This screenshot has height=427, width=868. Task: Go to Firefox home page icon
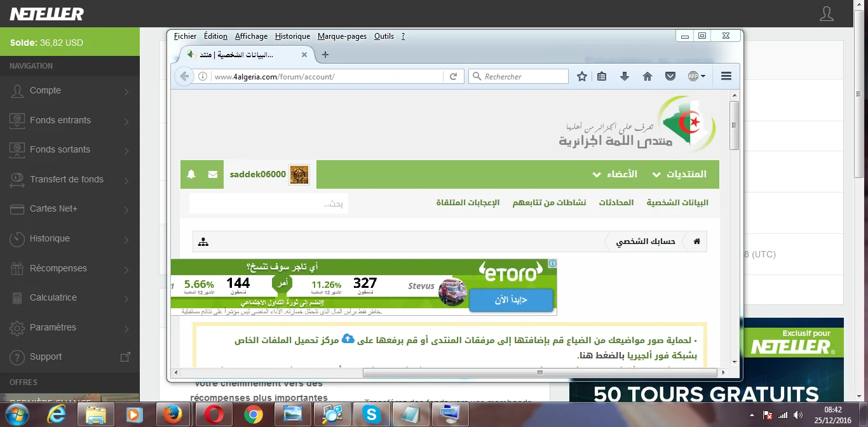[648, 76]
